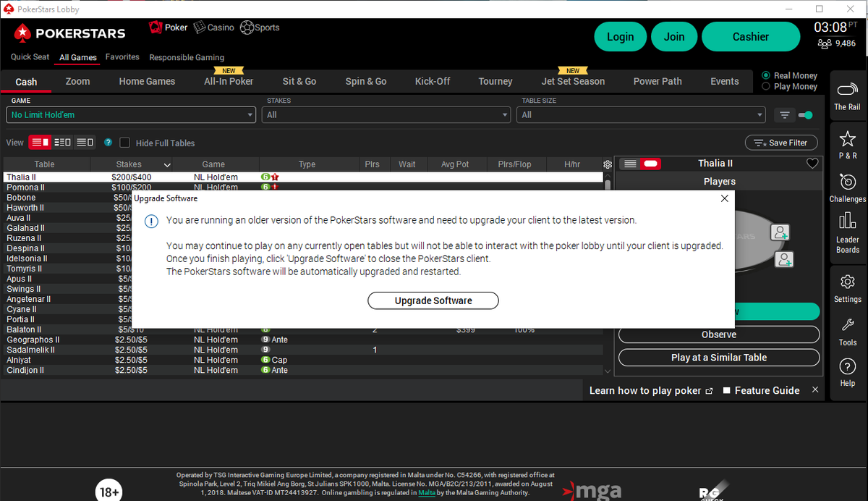Toggle Hide Full Tables checkbox
Viewport: 868px width, 501px height.
(x=124, y=143)
